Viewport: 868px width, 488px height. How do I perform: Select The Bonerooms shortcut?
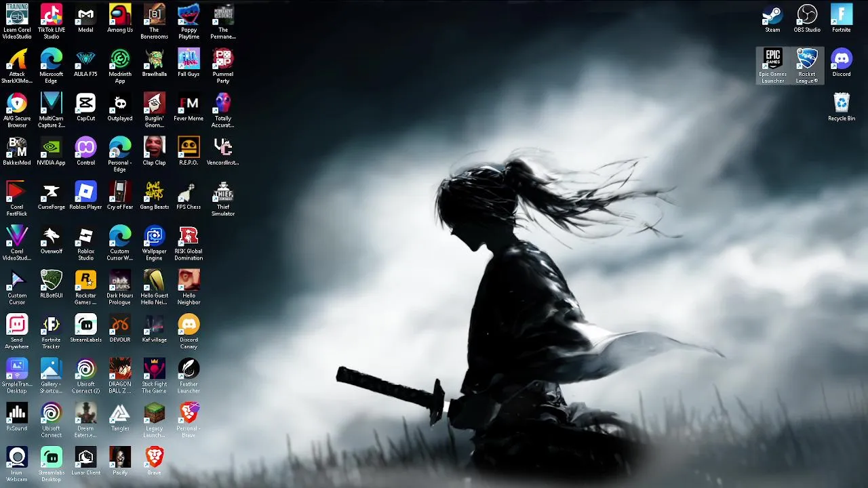155,15
